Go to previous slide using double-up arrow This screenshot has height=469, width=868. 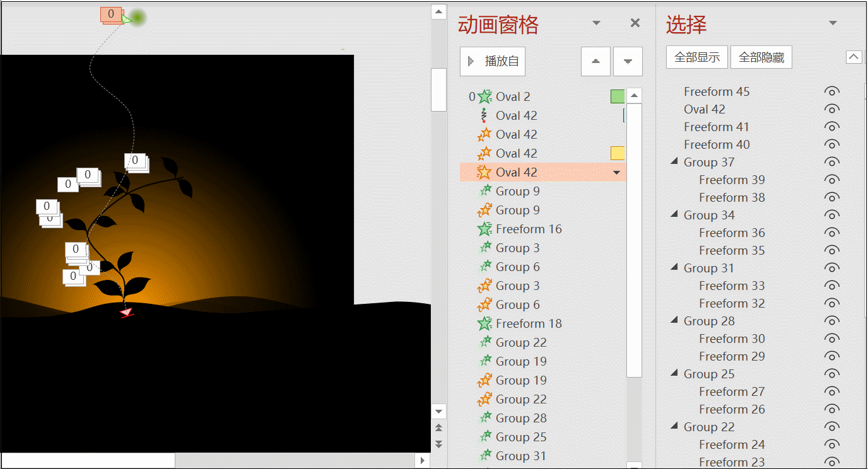[439, 428]
